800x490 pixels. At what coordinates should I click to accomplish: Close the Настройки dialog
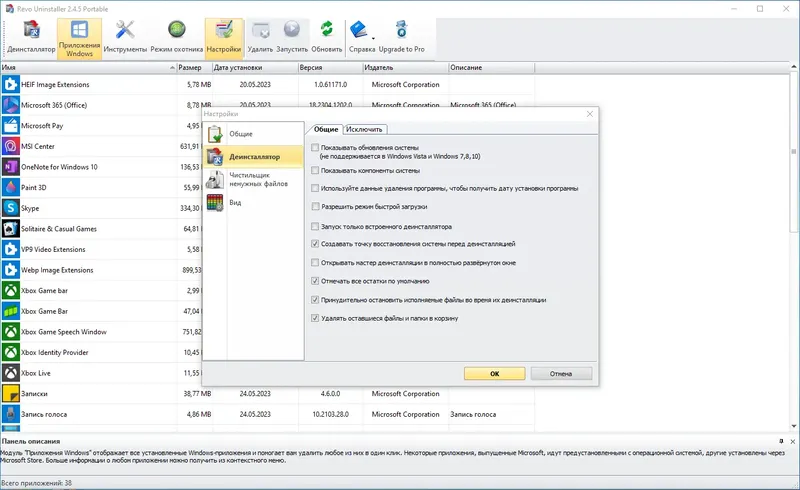pyautogui.click(x=590, y=114)
